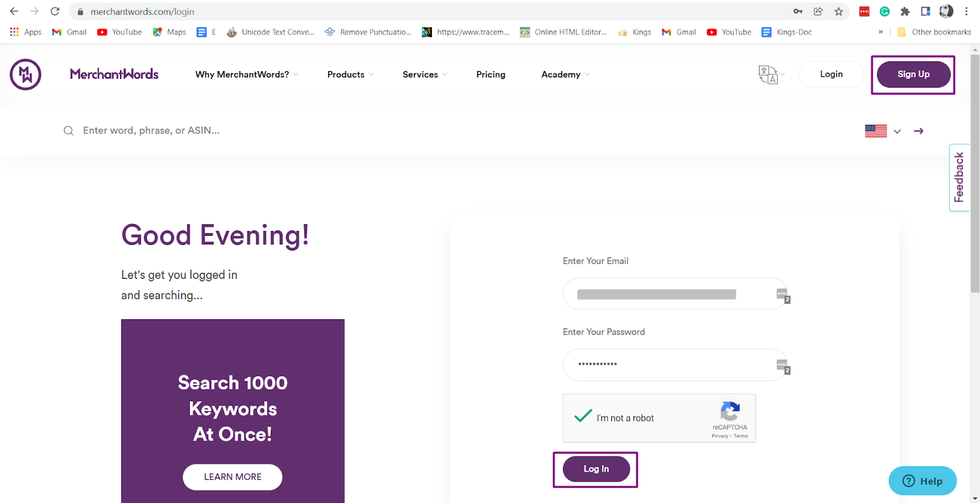The width and height of the screenshot is (980, 503).
Task: Click the reCAPTCHA logo icon
Action: pyautogui.click(x=730, y=411)
